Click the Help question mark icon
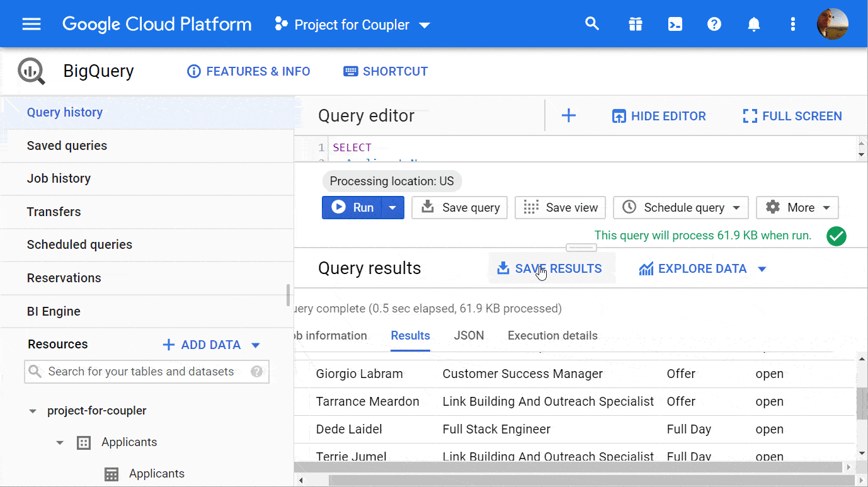Viewport: 868px width, 487px height. [714, 23]
